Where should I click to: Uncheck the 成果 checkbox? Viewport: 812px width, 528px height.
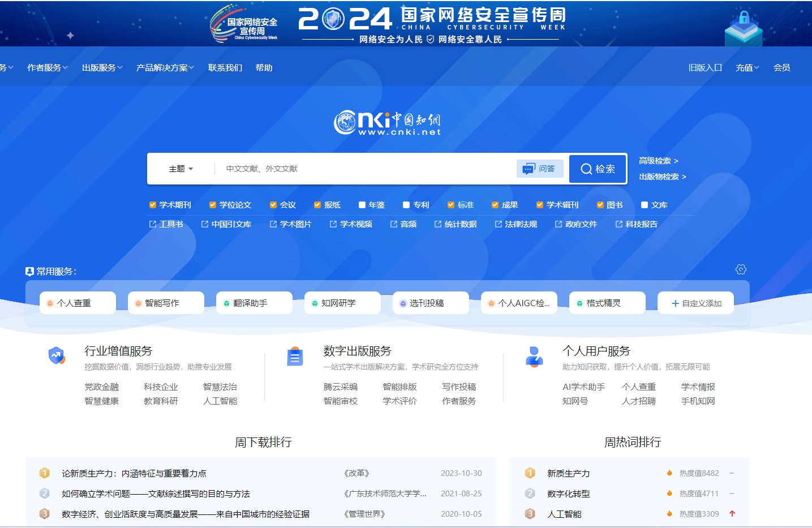pos(495,205)
